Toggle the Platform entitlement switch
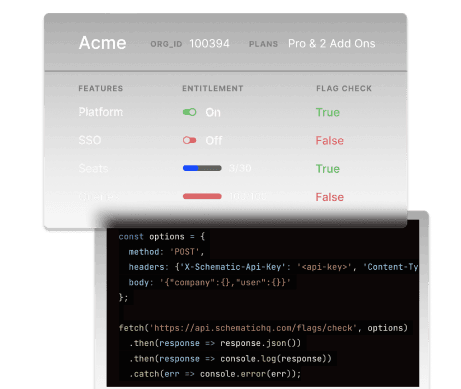This screenshot has height=389, width=461. click(190, 112)
